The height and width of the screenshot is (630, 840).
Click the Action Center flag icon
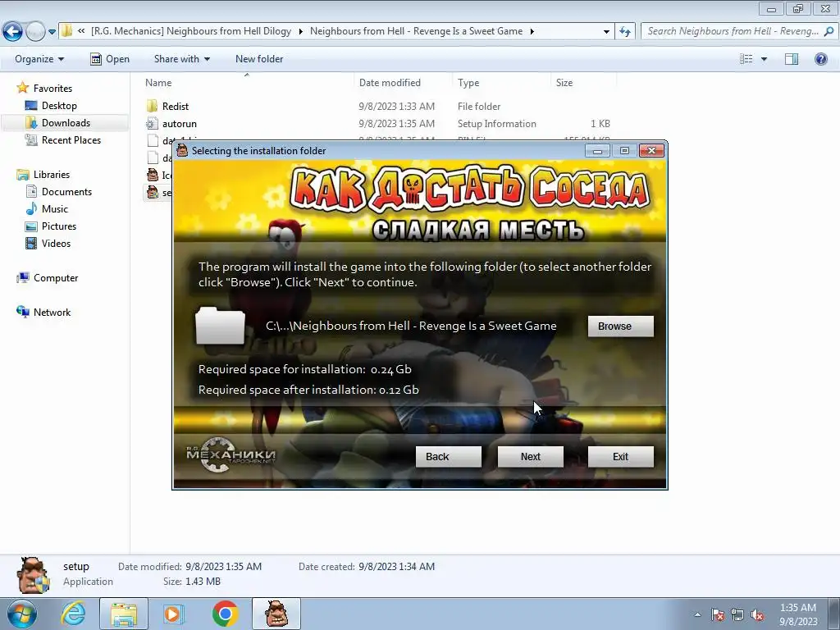pos(718,614)
